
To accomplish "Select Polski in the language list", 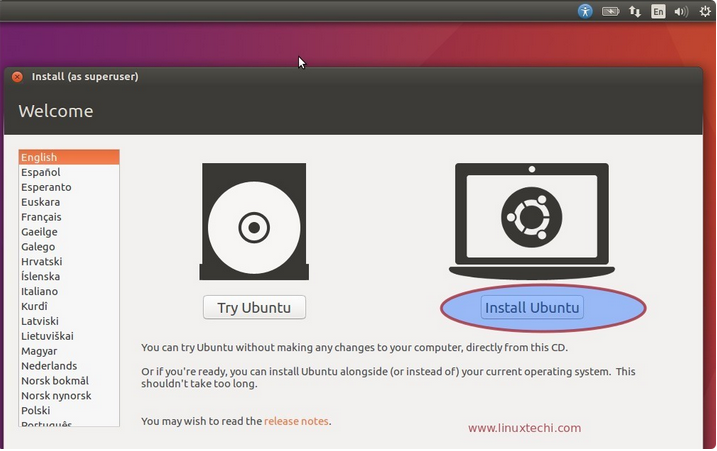I will click(69, 410).
